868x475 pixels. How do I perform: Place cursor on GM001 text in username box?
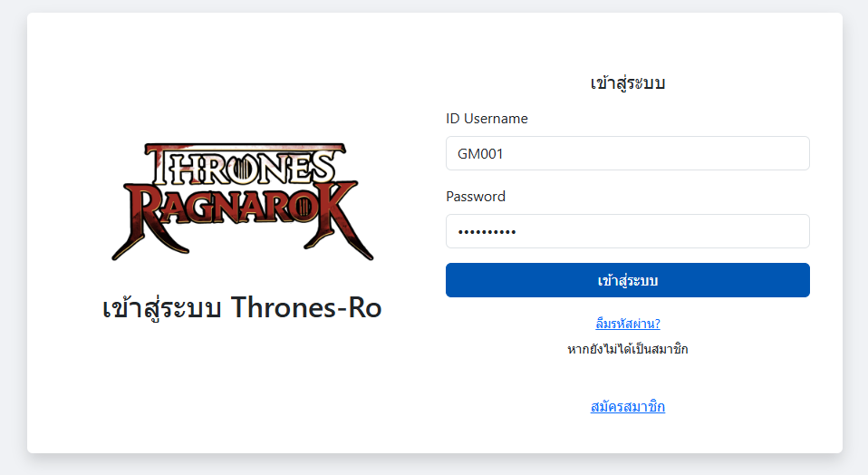pos(480,154)
